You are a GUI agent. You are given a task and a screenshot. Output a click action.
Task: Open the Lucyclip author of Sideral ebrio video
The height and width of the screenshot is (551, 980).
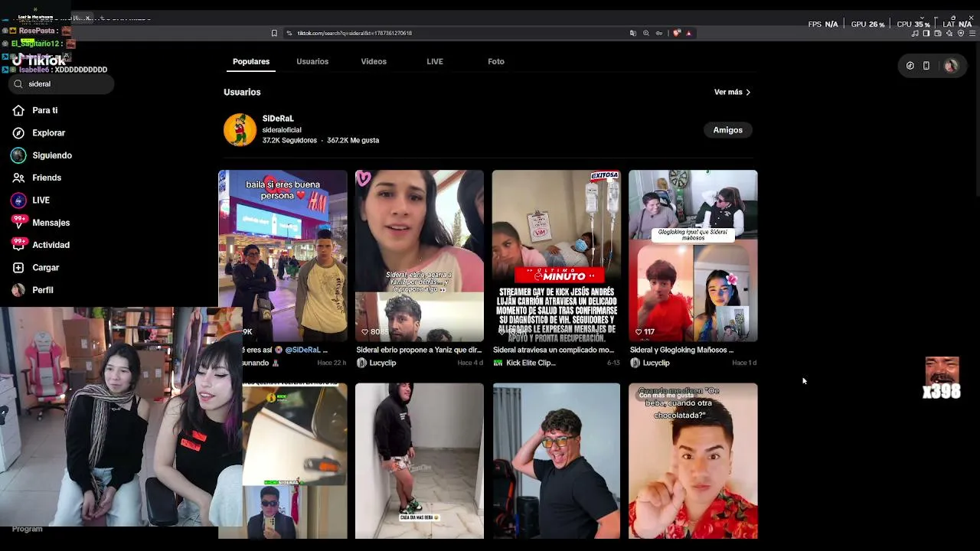[x=383, y=363]
